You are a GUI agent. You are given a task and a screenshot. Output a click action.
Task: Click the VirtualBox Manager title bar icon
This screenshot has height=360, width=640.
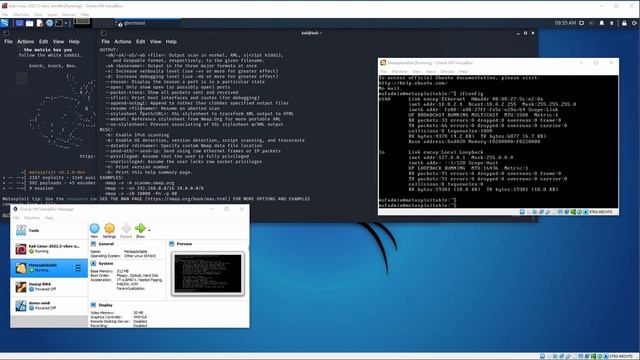point(15,209)
